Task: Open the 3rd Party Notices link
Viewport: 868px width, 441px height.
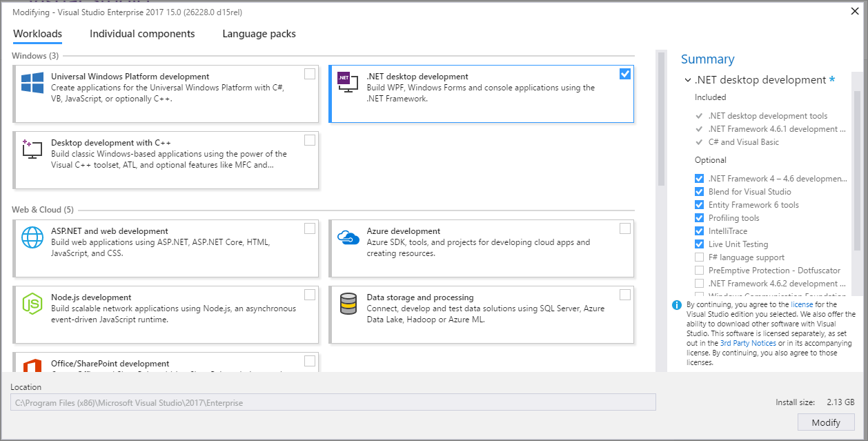Action: (x=748, y=343)
